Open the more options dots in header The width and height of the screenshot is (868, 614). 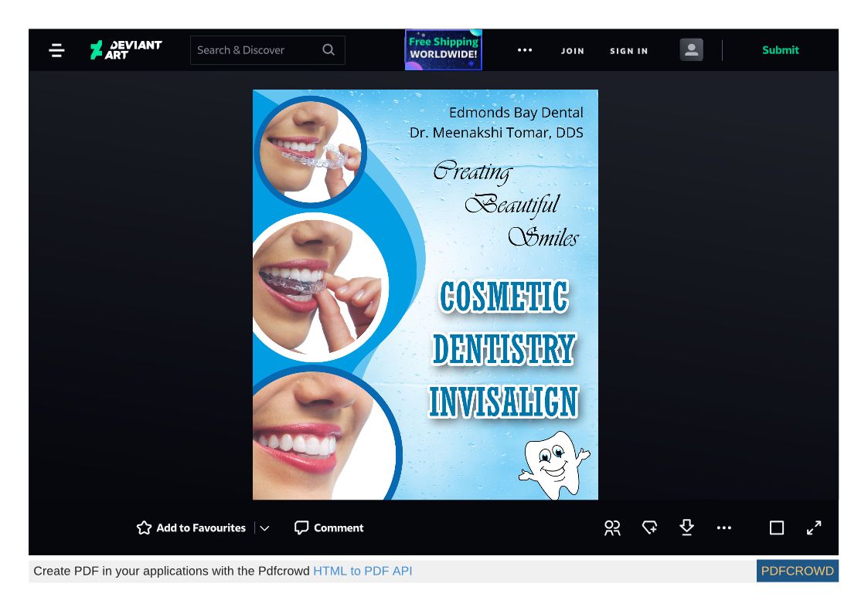525,50
